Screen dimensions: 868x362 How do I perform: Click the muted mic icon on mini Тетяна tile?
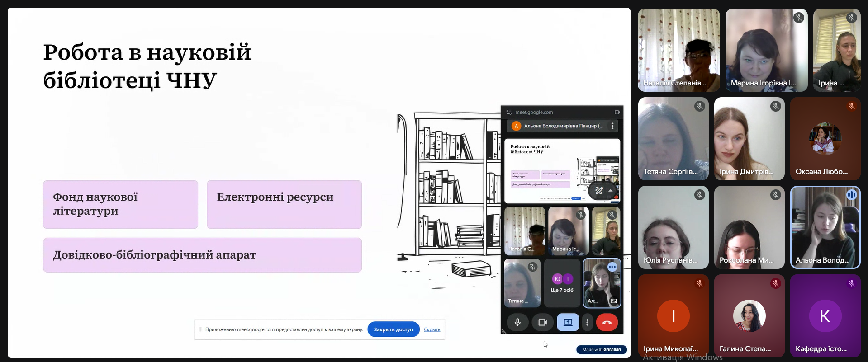coord(533,267)
